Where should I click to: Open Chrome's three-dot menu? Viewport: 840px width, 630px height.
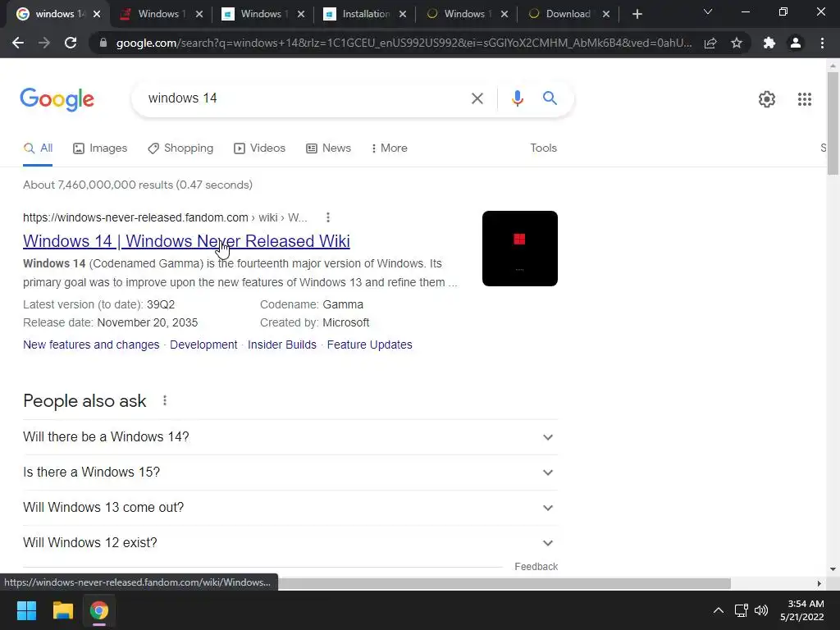[822, 43]
